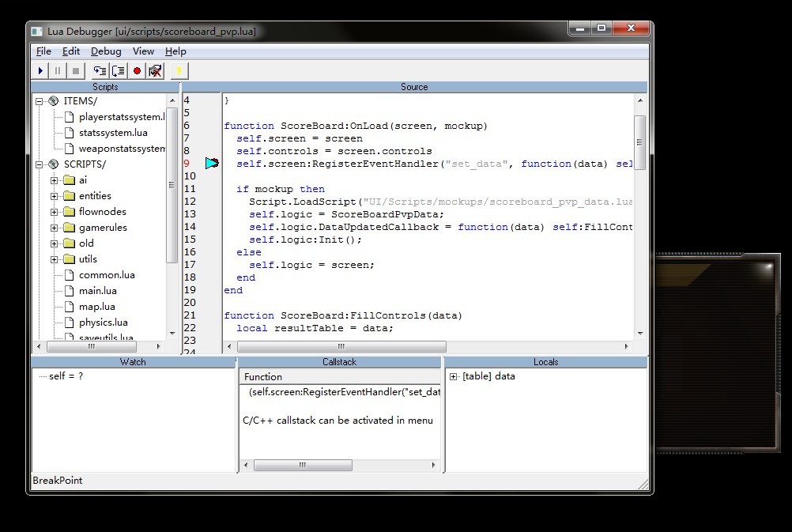Viewport: 792px width, 532px height.
Task: Click the Remove all breakpoints icon
Action: pyautogui.click(x=155, y=71)
